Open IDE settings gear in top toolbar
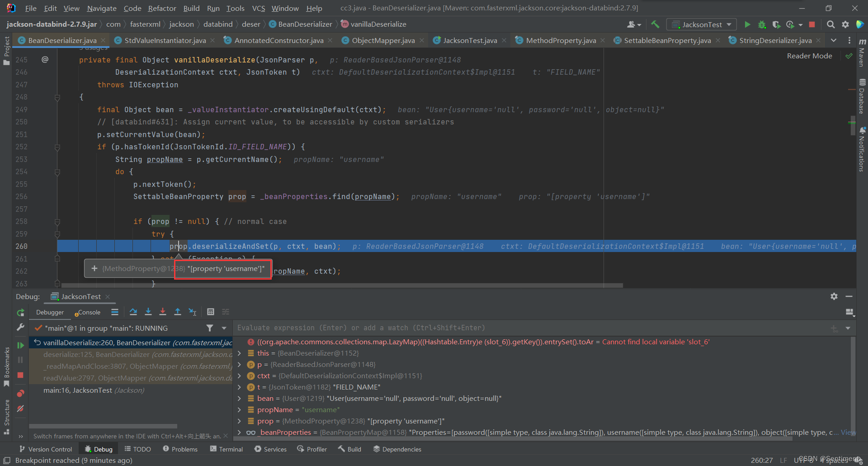The height and width of the screenshot is (466, 868). click(845, 24)
